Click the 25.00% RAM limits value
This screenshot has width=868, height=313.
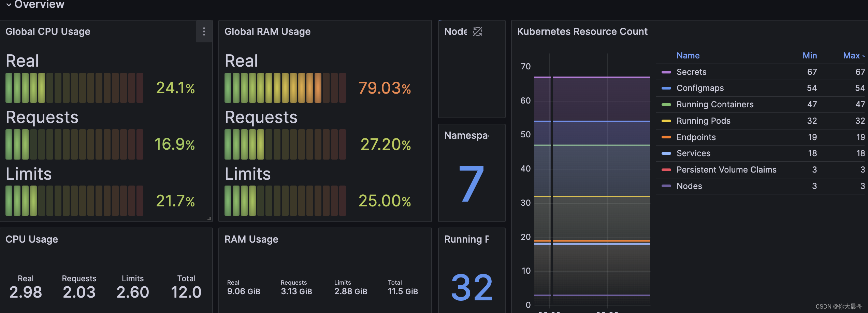[385, 201]
